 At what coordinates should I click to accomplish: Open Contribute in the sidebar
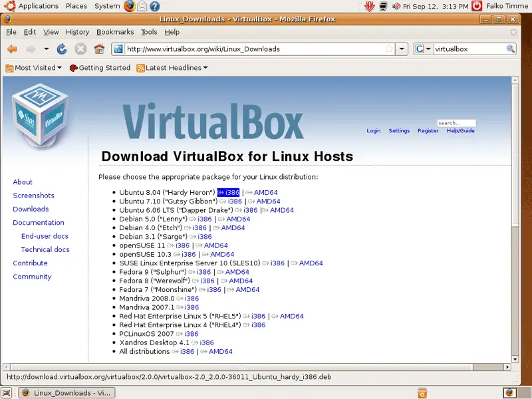click(30, 263)
